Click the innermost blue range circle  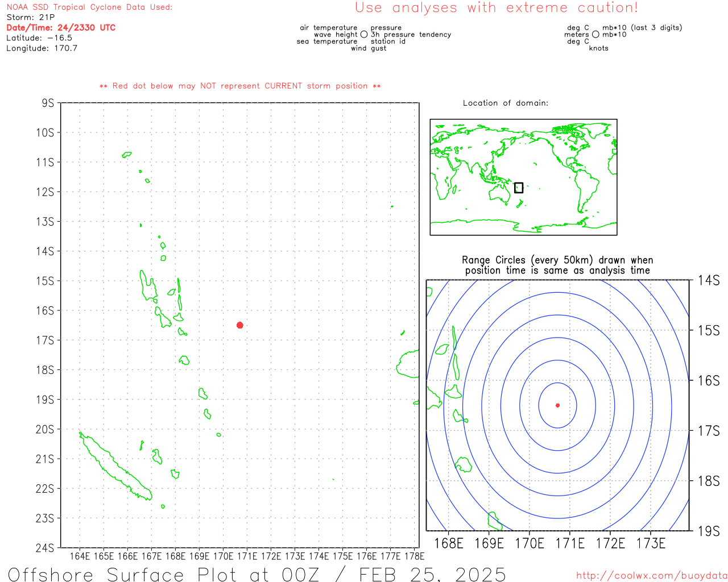point(557,405)
